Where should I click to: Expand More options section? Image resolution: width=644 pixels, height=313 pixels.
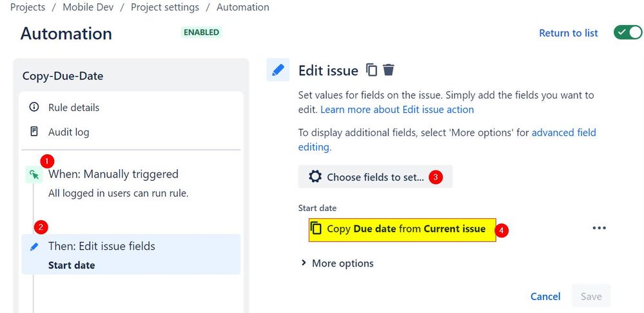click(338, 263)
